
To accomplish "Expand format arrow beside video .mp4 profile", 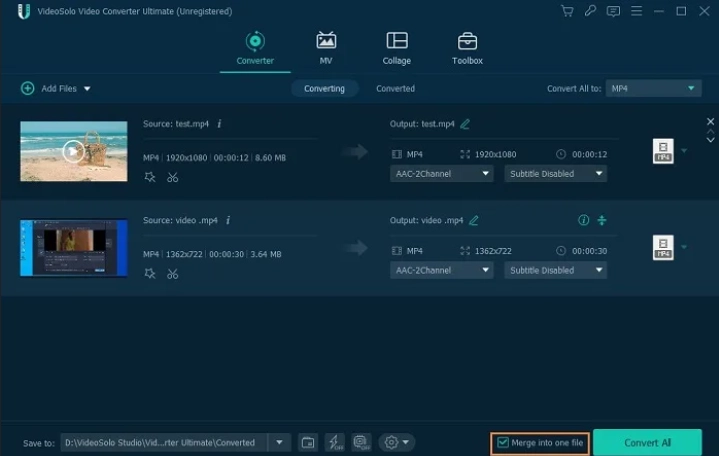I will pyautogui.click(x=684, y=247).
